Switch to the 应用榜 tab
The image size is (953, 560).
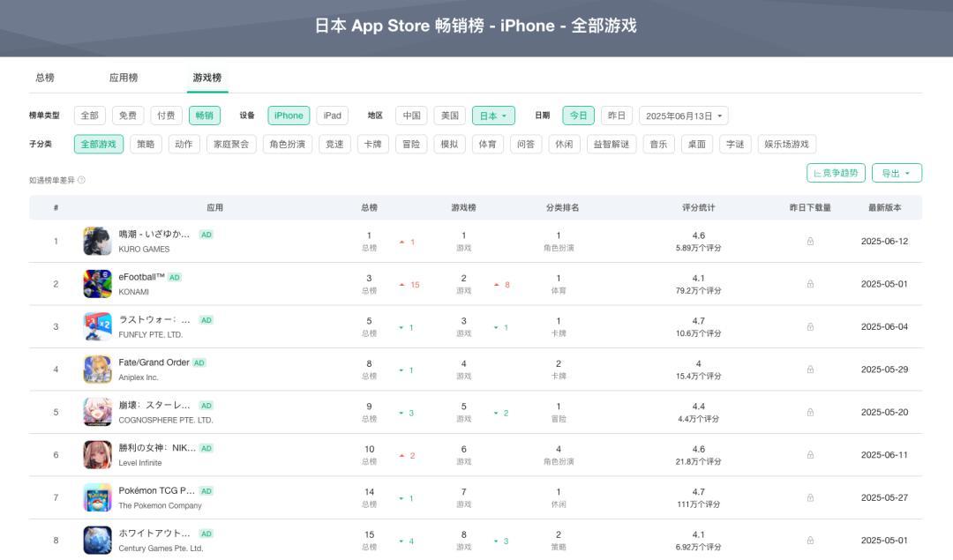(124, 78)
